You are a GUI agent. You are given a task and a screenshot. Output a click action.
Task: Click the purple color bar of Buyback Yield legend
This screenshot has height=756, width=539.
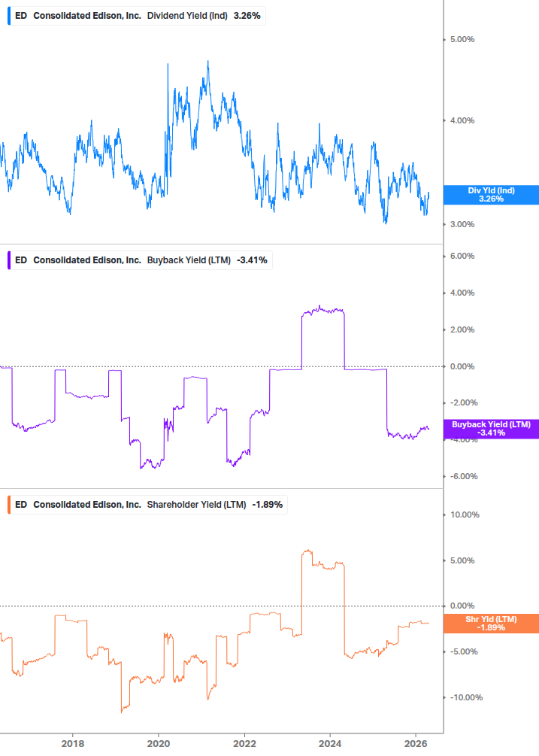9,260
